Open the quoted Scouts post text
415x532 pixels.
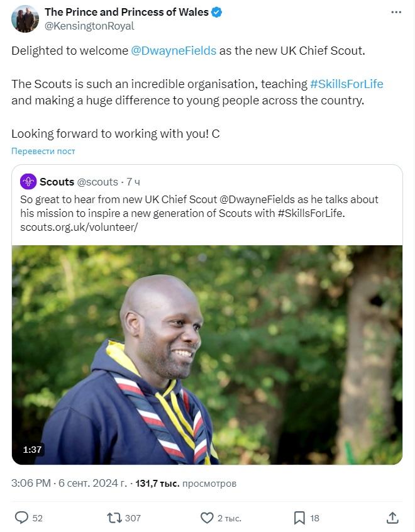[x=199, y=213]
